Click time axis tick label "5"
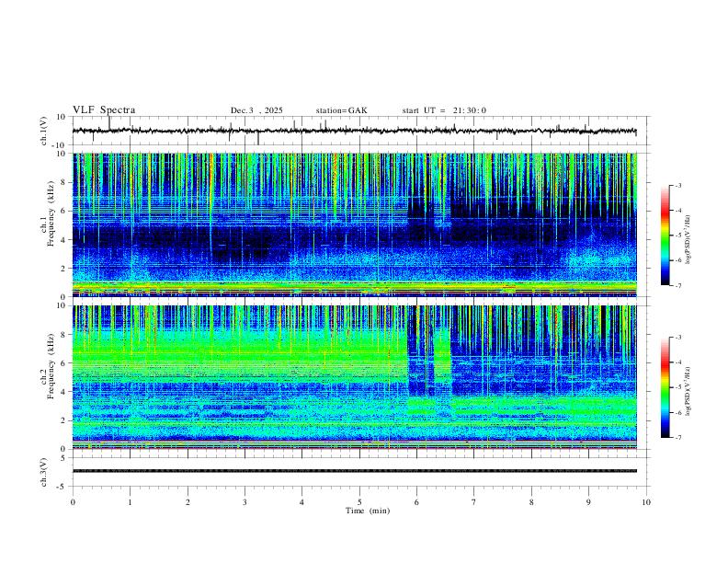The height and width of the screenshot is (563, 728). 359,502
